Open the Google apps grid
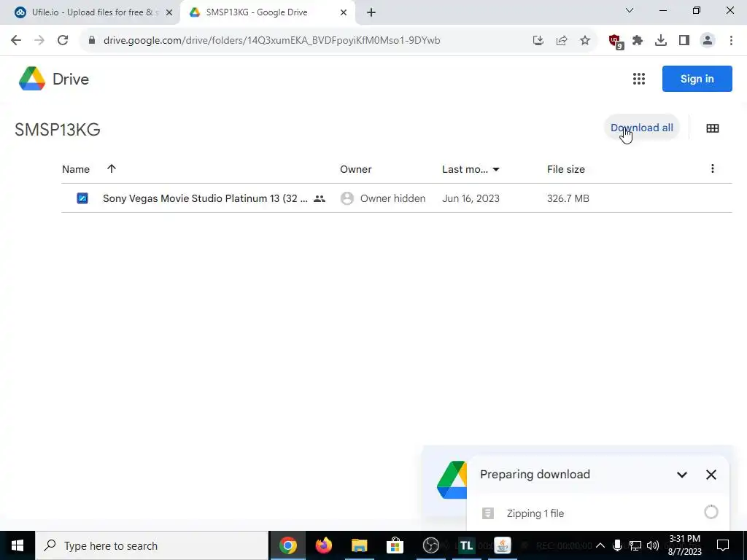Viewport: 747px width, 560px height. 639,79
